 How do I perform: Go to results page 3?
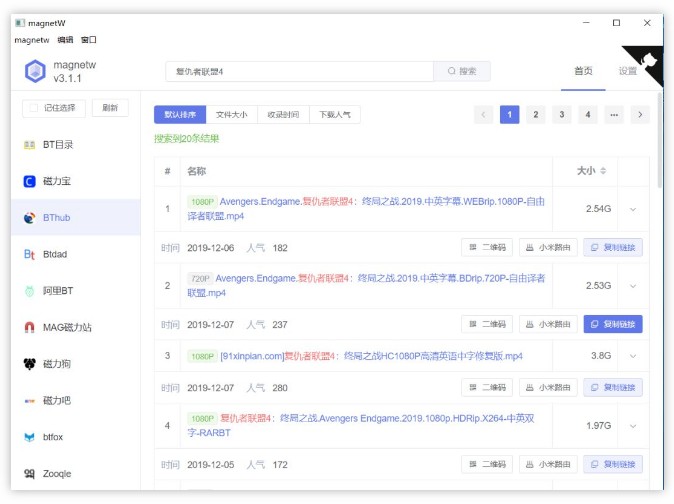click(562, 115)
